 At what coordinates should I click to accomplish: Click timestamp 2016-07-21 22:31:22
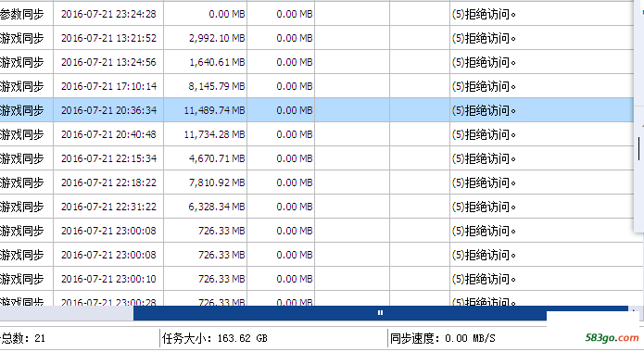[108, 207]
